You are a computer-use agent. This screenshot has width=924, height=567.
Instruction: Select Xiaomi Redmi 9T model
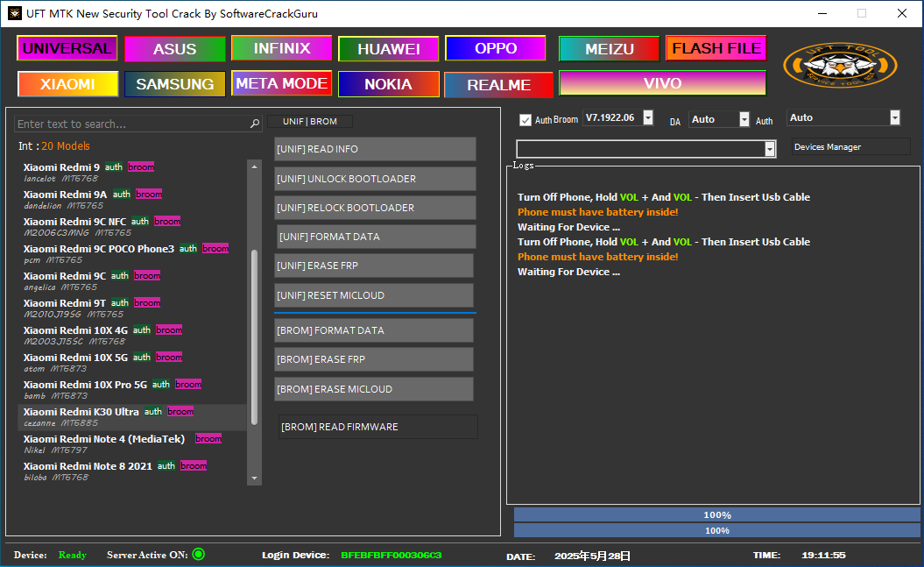point(133,308)
